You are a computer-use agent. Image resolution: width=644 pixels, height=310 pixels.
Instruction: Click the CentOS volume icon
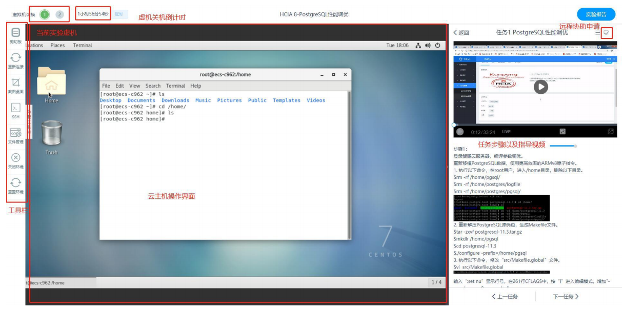click(x=428, y=45)
